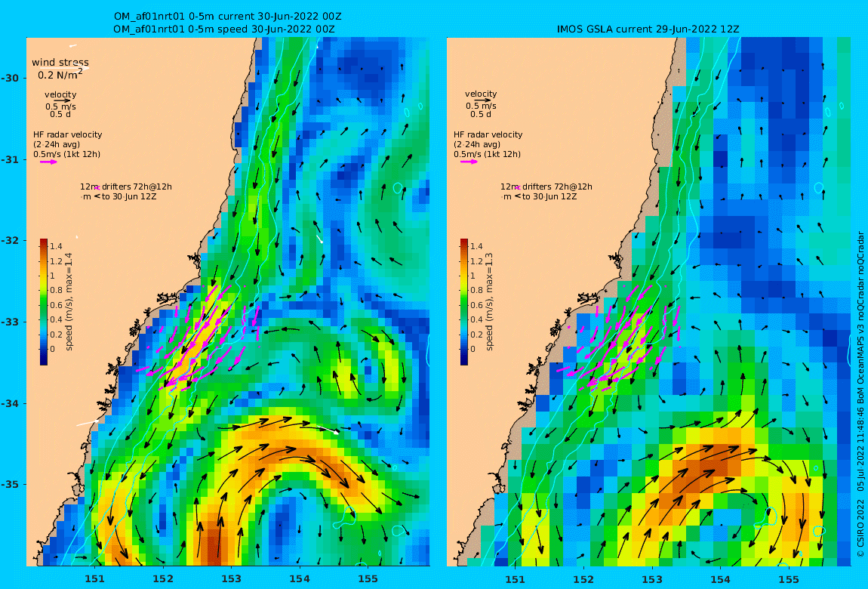Click 'to 30-Jun 12Z' text in left panel

[129, 196]
